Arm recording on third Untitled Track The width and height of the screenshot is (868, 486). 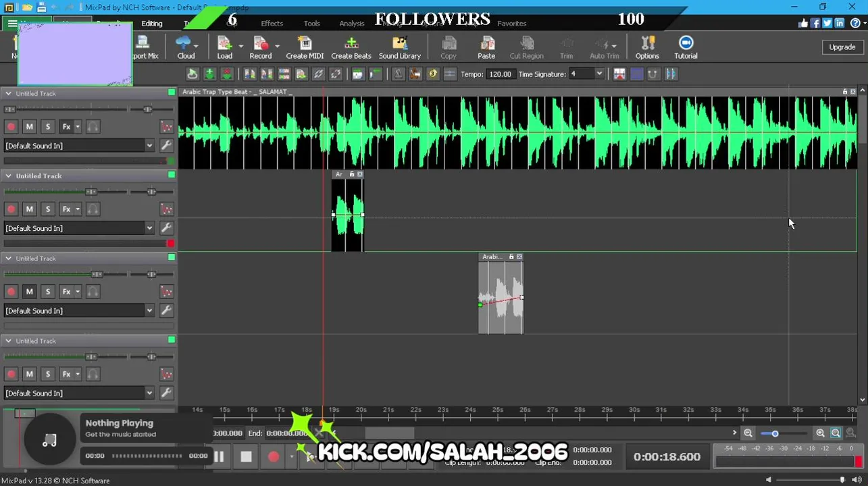11,292
